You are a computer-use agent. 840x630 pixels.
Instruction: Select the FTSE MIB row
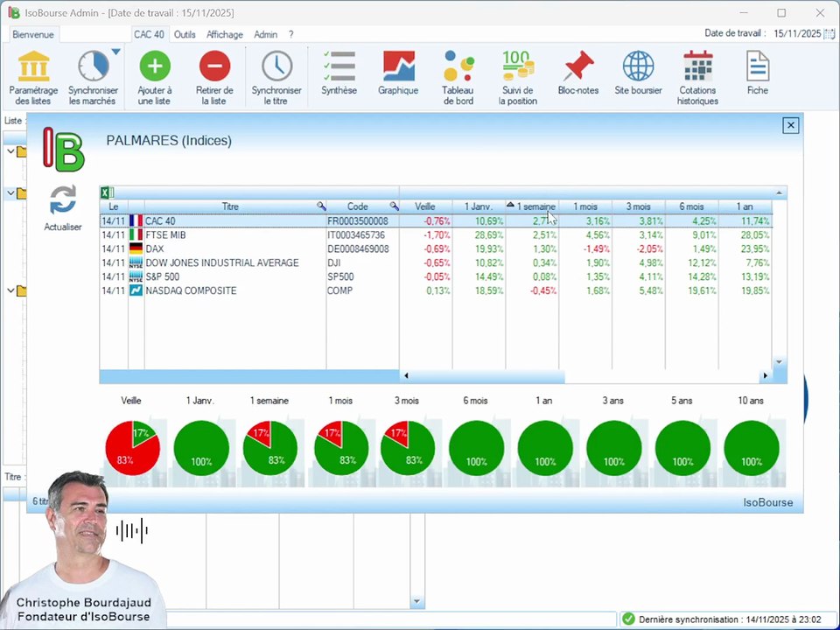tap(436, 234)
